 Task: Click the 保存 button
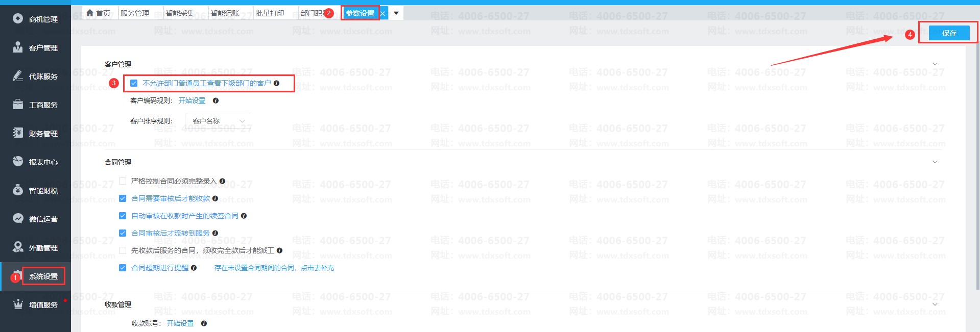[949, 33]
